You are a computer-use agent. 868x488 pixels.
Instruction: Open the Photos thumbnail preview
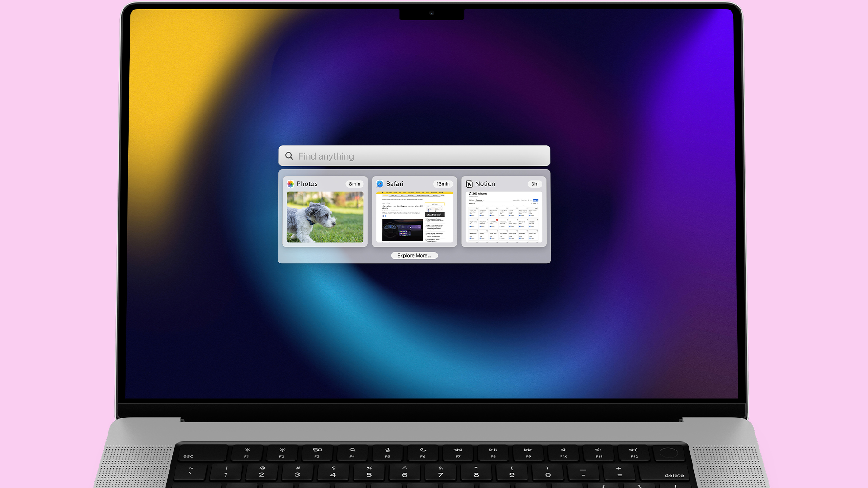(325, 216)
